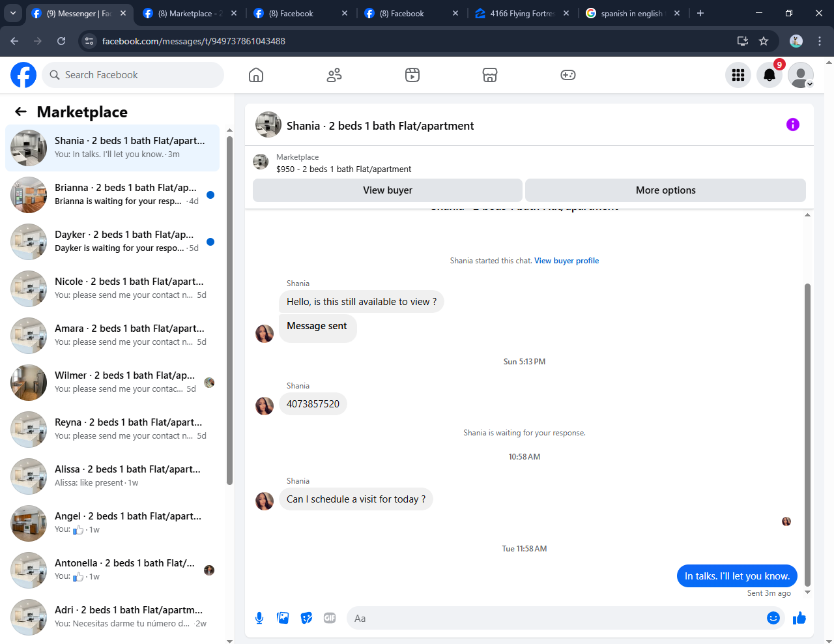
Task: Open Alissa's conversation
Action: click(112, 476)
